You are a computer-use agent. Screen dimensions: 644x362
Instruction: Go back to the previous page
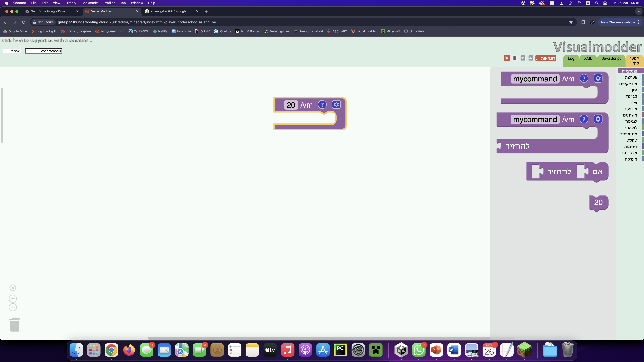(6, 22)
